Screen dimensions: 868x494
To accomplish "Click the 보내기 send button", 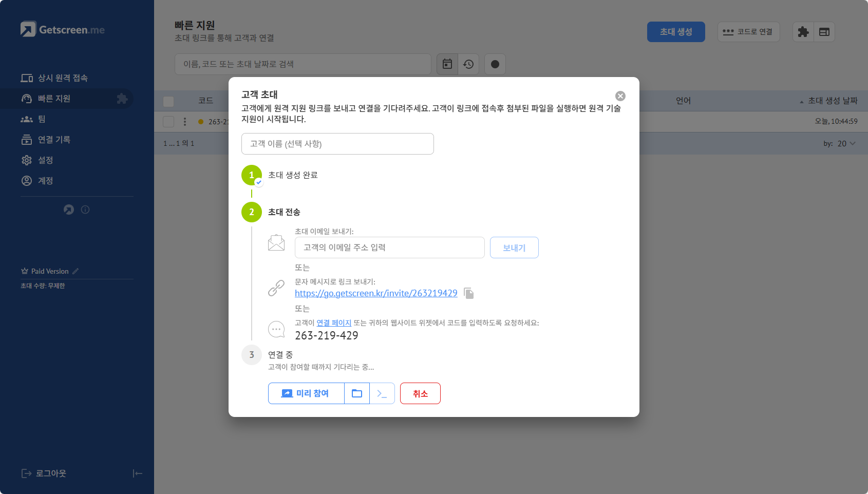I will [x=514, y=248].
